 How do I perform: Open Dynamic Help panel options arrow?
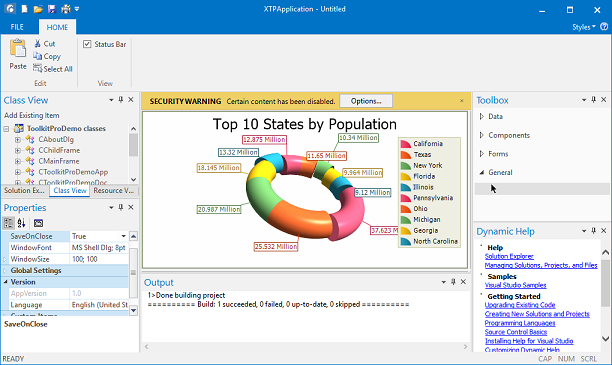coord(584,231)
